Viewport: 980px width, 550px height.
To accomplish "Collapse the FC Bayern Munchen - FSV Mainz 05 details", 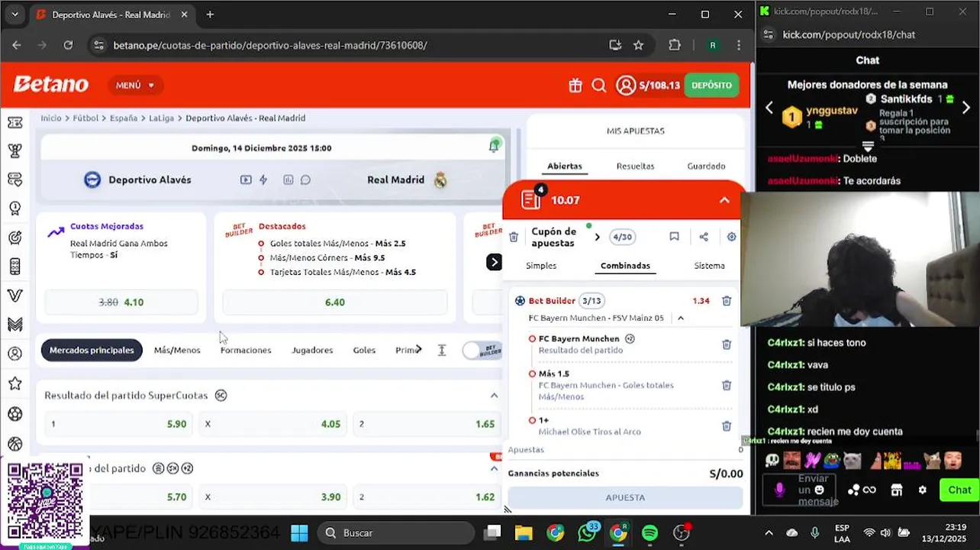I will tap(681, 318).
